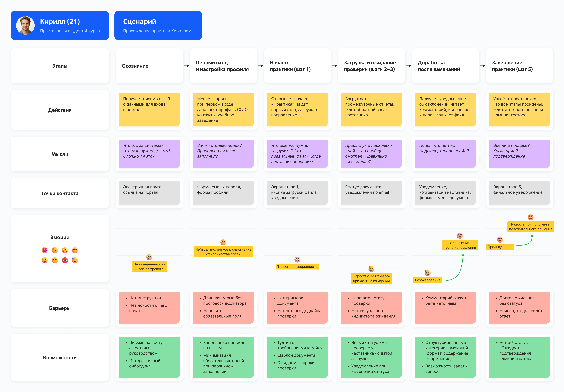Click emoji above «Тревога, неуверенность»
Viewport: 564px width, 392px height.
(x=297, y=259)
